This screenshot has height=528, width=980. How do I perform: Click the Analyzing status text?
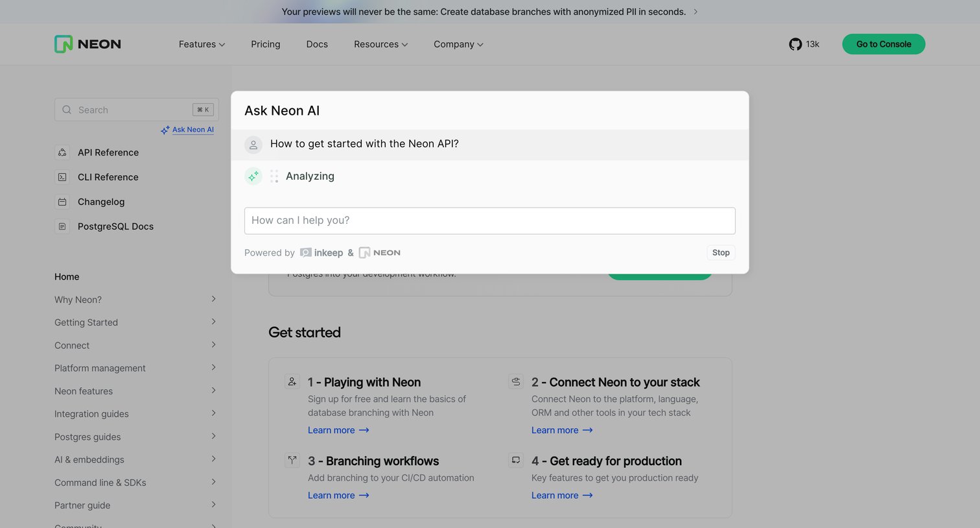[310, 176]
